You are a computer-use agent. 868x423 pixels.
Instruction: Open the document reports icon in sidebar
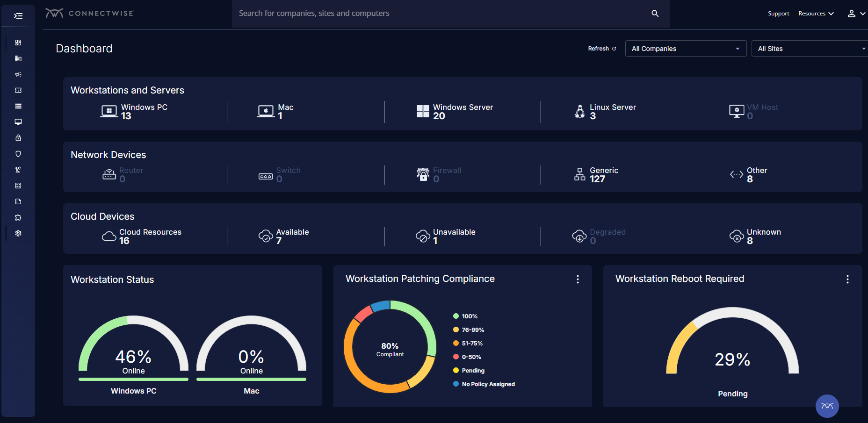pos(18,201)
